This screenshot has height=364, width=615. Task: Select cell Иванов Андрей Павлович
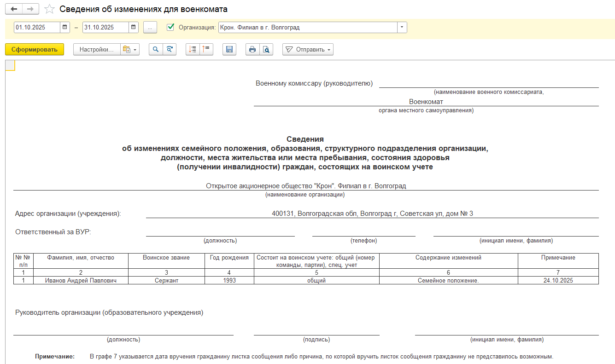81,280
